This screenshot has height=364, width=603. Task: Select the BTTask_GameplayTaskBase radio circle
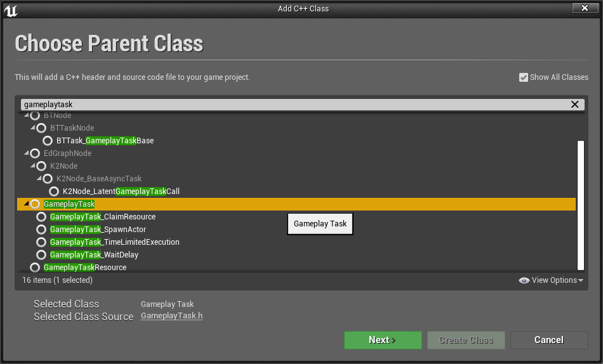pyautogui.click(x=48, y=141)
